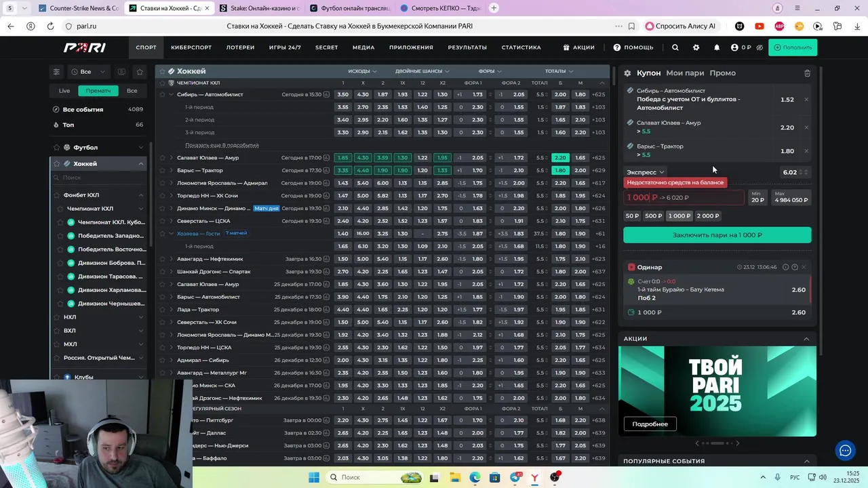Image resolution: width=868 pixels, height=488 pixels.
Task: Open File Explorer from taskbar
Action: pyautogui.click(x=454, y=477)
